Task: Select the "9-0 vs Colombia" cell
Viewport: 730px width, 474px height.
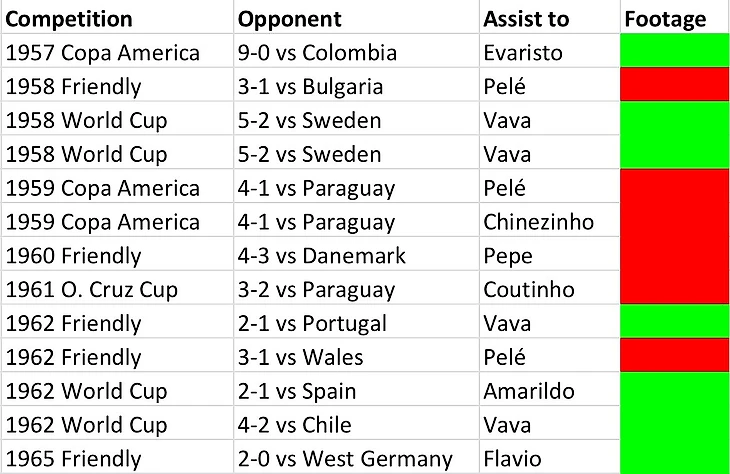Action: pos(319,52)
